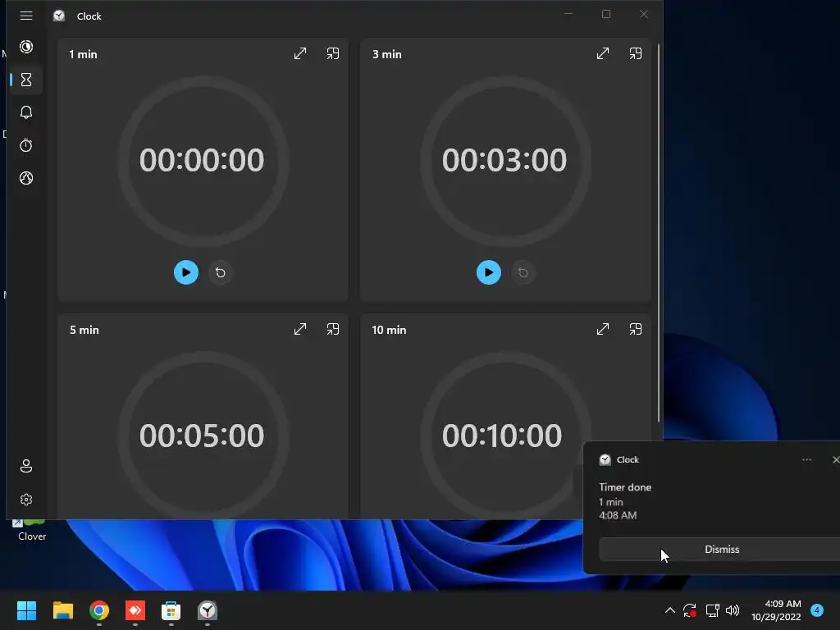Dismiss the Timer done notification
840x630 pixels.
(721, 549)
